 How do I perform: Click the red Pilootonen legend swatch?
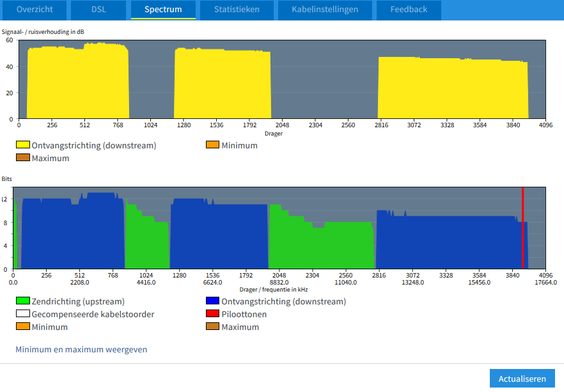[213, 314]
